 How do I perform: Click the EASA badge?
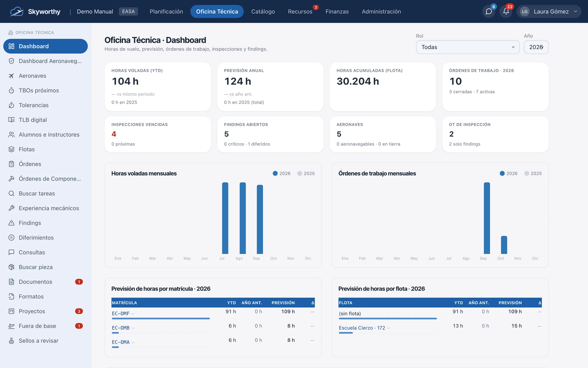pos(128,11)
